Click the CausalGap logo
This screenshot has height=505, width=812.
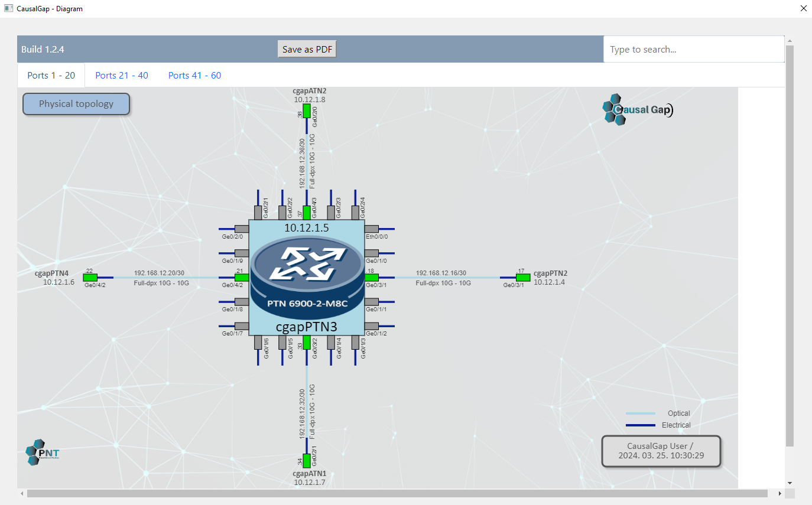638,109
